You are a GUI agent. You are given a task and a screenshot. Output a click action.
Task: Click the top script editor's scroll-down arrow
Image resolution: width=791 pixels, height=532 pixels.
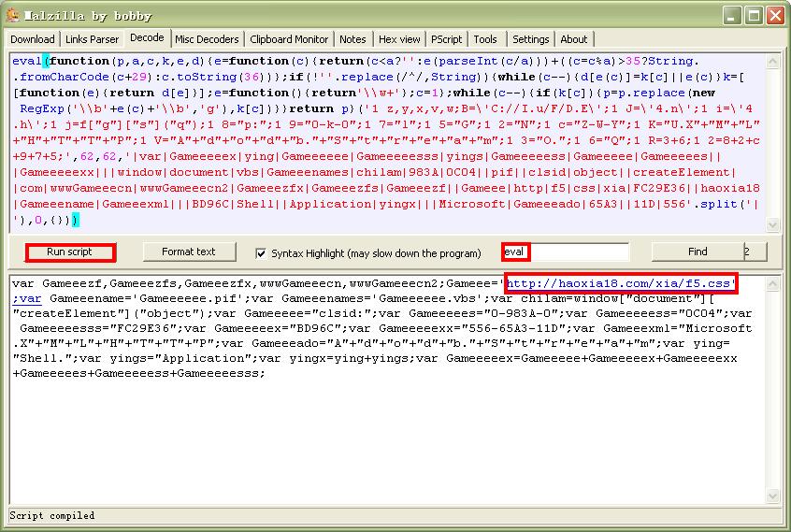(772, 223)
